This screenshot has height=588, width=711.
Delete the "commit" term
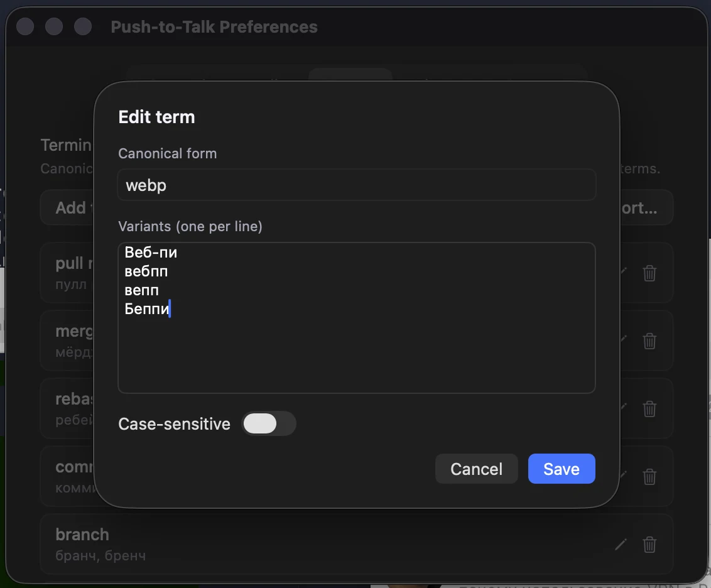pyautogui.click(x=649, y=477)
